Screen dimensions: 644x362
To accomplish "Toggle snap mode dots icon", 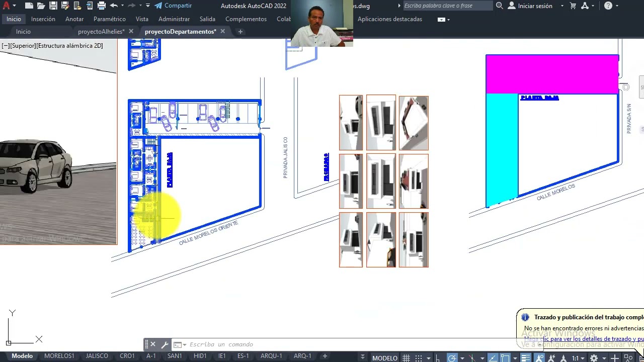I will [x=419, y=358].
